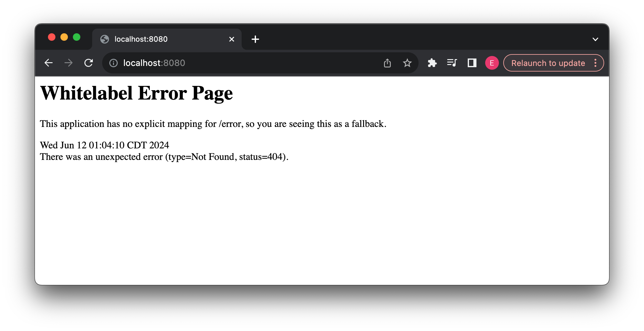Open the three-dot Chrome menu

595,63
